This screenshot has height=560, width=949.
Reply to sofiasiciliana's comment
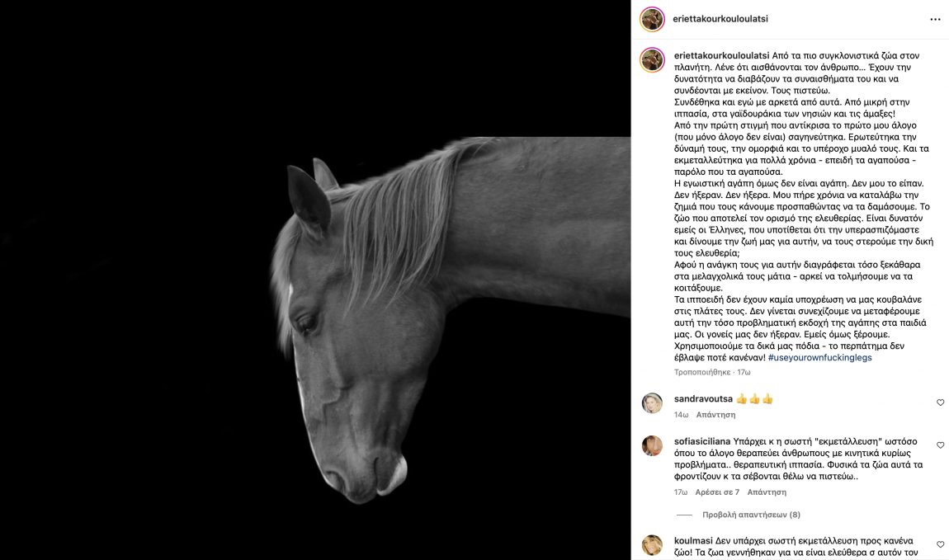point(767,492)
